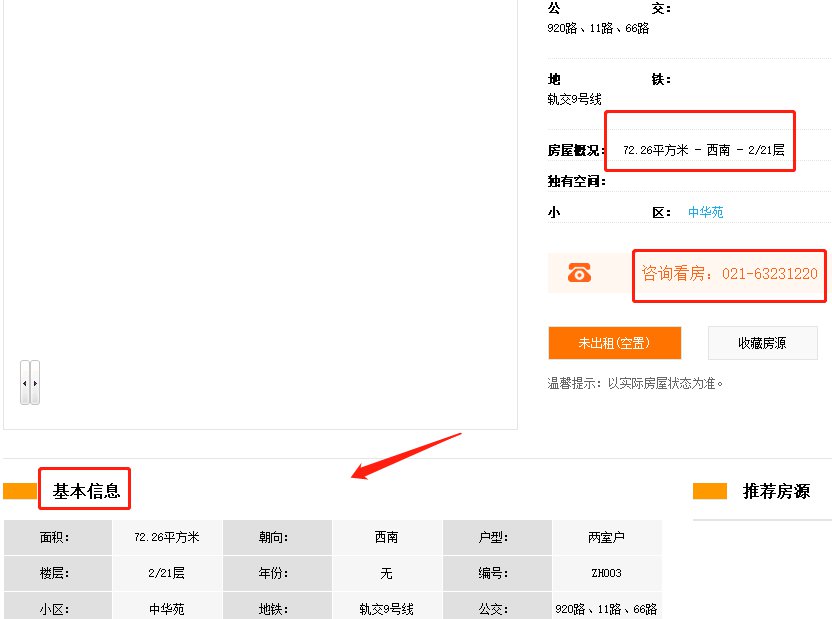Select the 推荐房源 section heading
The image size is (832, 619).
[776, 491]
